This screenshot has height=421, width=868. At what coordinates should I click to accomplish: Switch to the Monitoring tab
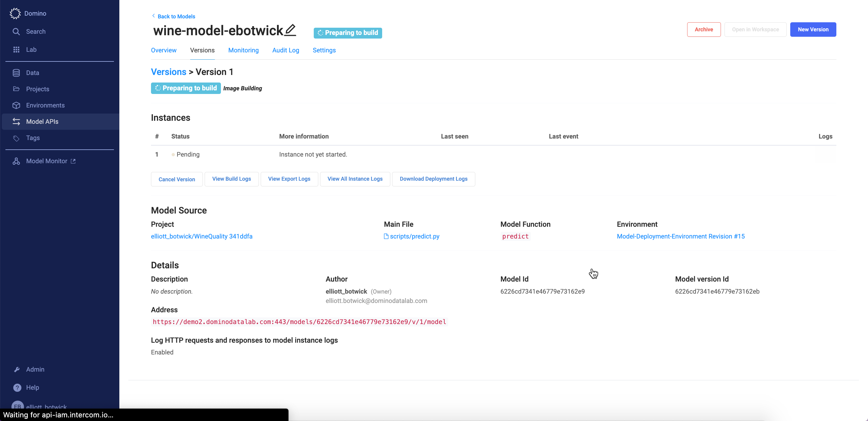coord(243,50)
